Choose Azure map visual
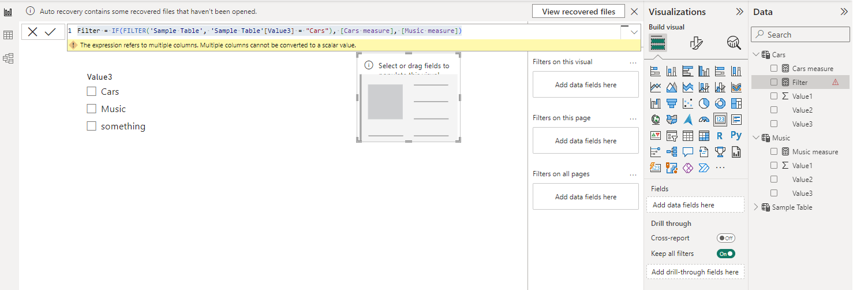This screenshot has width=868, height=290. tap(688, 120)
